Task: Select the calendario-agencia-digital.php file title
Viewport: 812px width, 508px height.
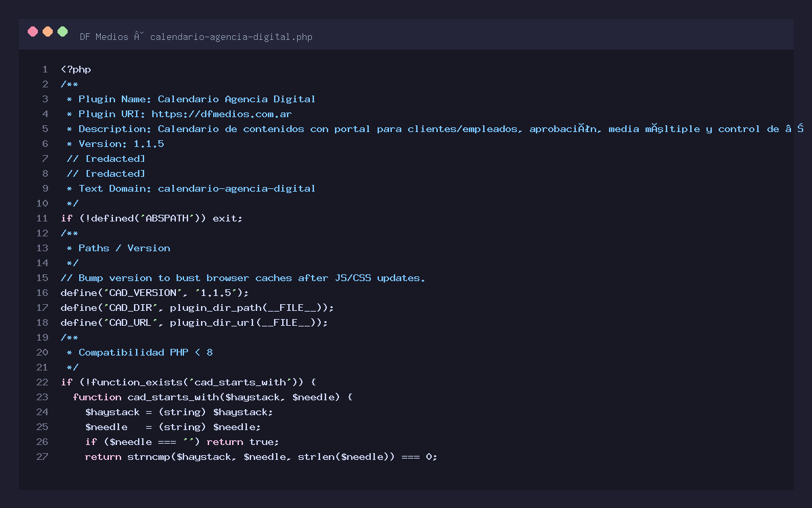Action: 231,37
